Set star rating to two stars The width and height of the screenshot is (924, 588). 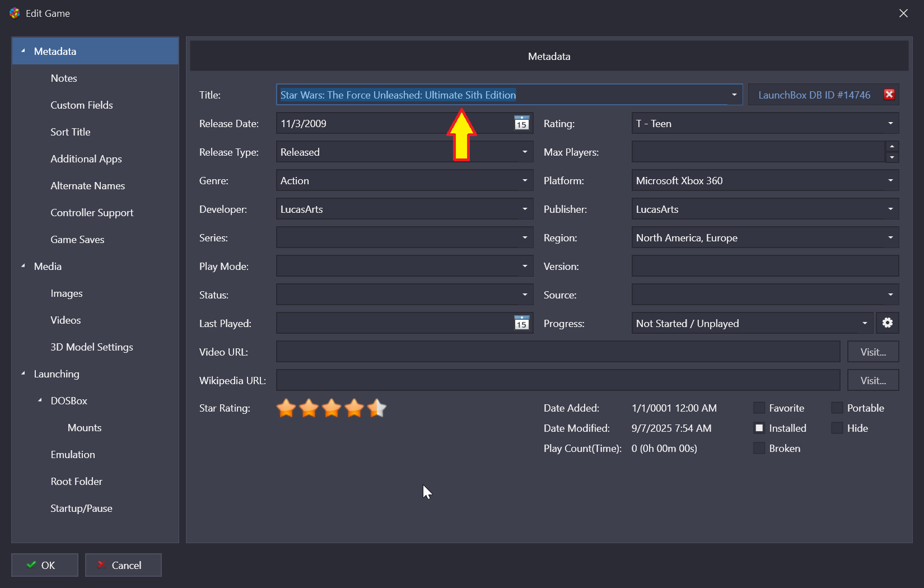[x=309, y=408]
